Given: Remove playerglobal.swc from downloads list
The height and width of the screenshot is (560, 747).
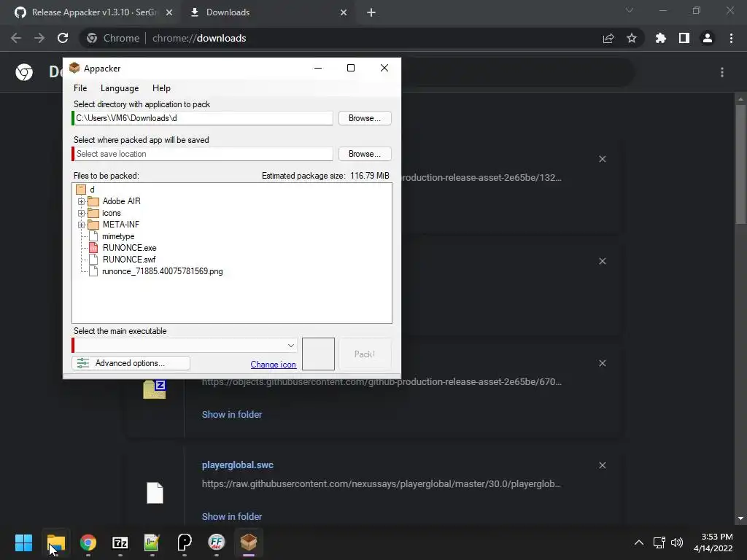Looking at the screenshot, I should click(x=602, y=465).
